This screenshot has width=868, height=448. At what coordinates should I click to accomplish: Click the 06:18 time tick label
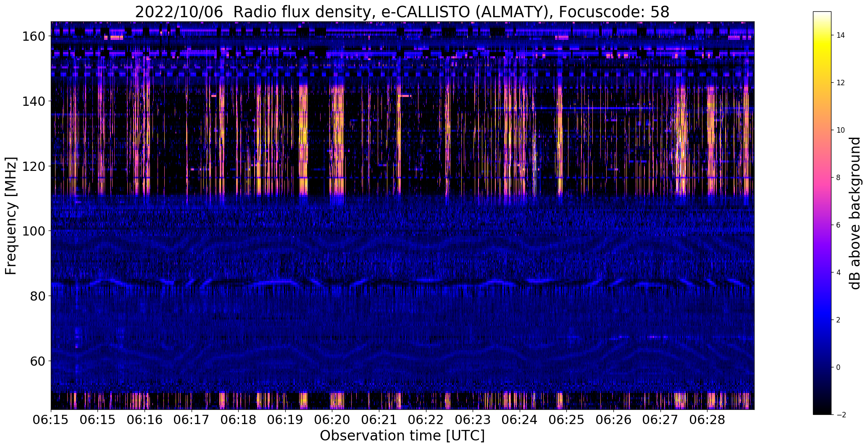[x=238, y=420]
